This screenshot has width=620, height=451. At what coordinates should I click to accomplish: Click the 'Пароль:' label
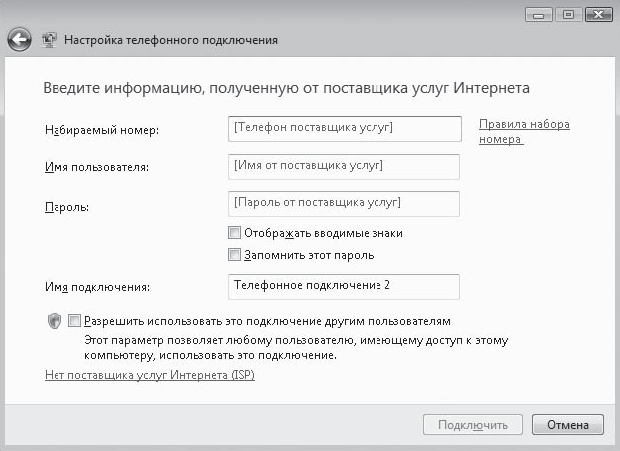[x=67, y=207]
